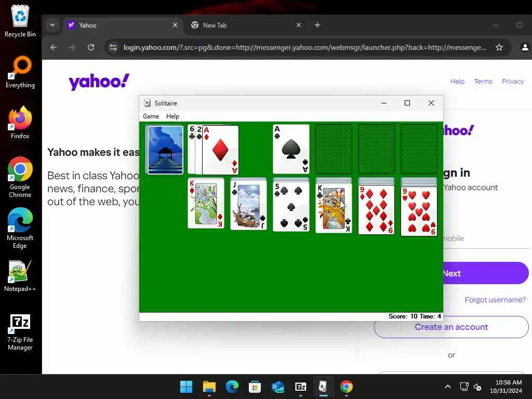
Task: Open Recycle Bin desktop icon
Action: [20, 21]
